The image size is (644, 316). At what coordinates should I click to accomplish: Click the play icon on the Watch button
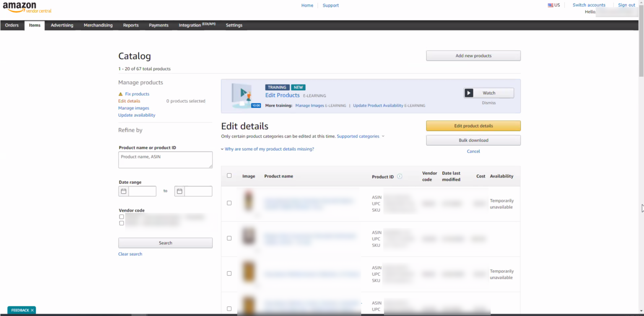point(469,93)
